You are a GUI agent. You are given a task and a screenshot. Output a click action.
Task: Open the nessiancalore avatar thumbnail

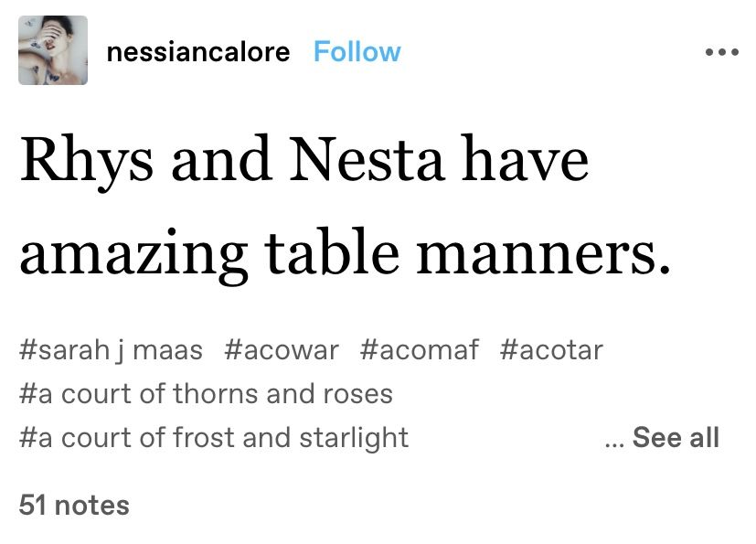(53, 51)
